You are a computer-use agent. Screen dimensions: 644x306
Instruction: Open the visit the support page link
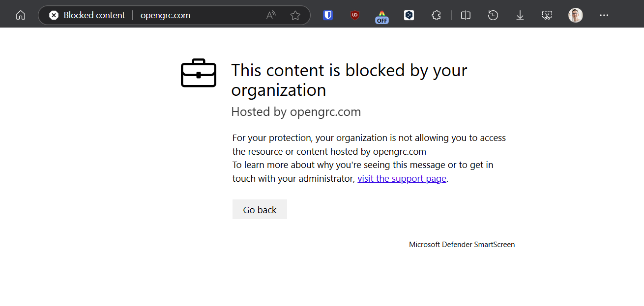coord(402,179)
